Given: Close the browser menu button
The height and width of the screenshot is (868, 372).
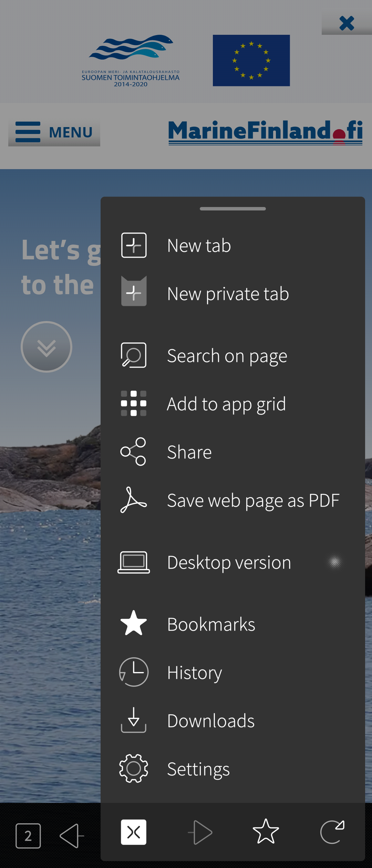Looking at the screenshot, I should (x=134, y=832).
